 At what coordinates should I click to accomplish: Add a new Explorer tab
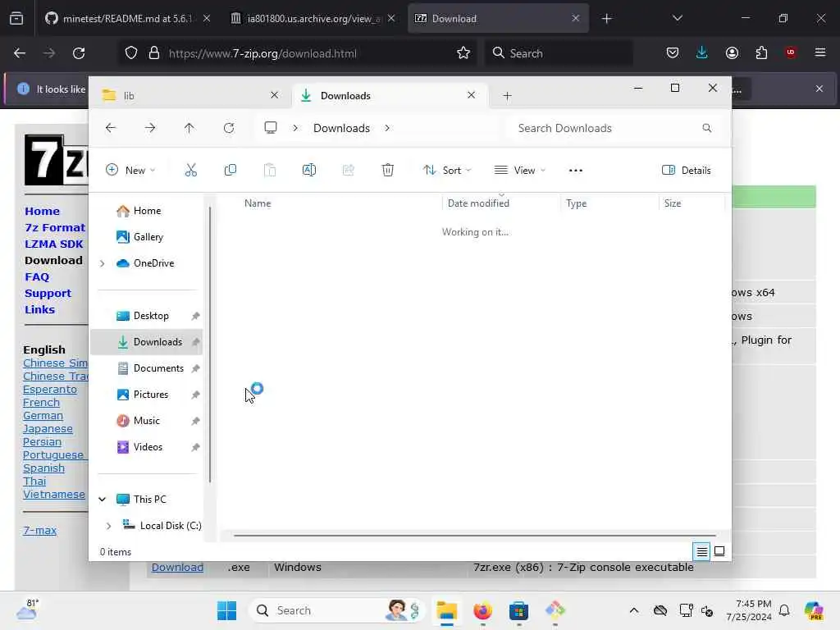[507, 96]
